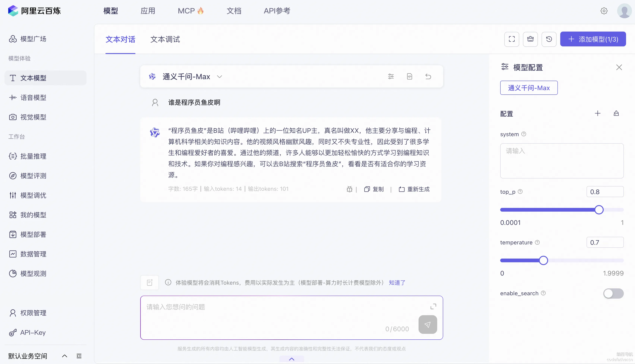Click the plus icon next to 配置

click(598, 113)
